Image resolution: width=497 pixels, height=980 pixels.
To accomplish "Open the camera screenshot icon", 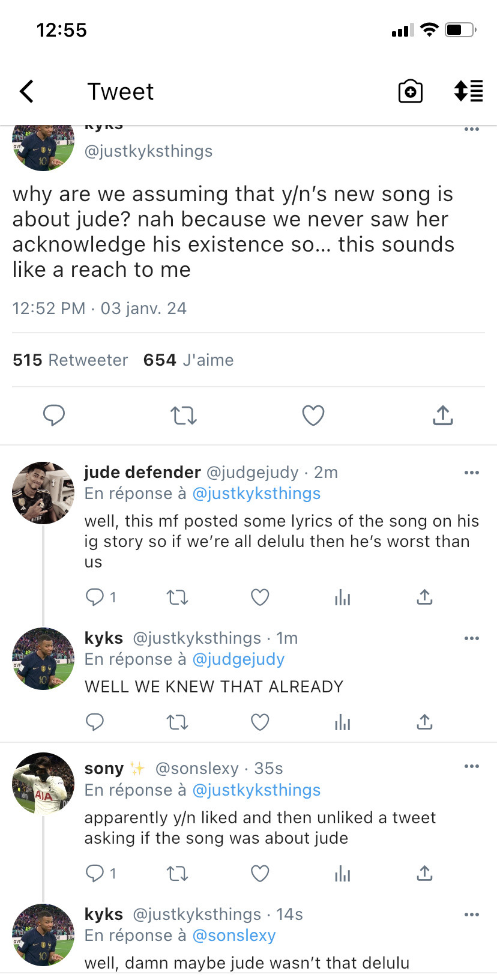I will 411,92.
